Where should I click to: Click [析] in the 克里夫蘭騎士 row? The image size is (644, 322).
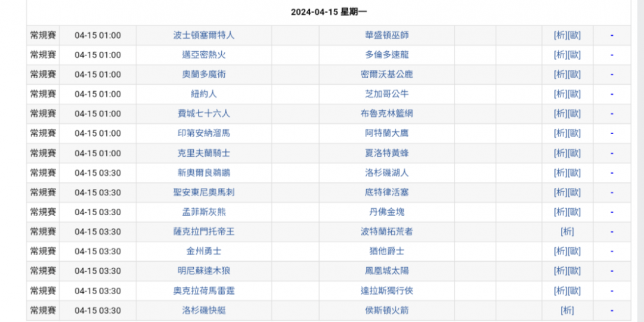pos(560,153)
